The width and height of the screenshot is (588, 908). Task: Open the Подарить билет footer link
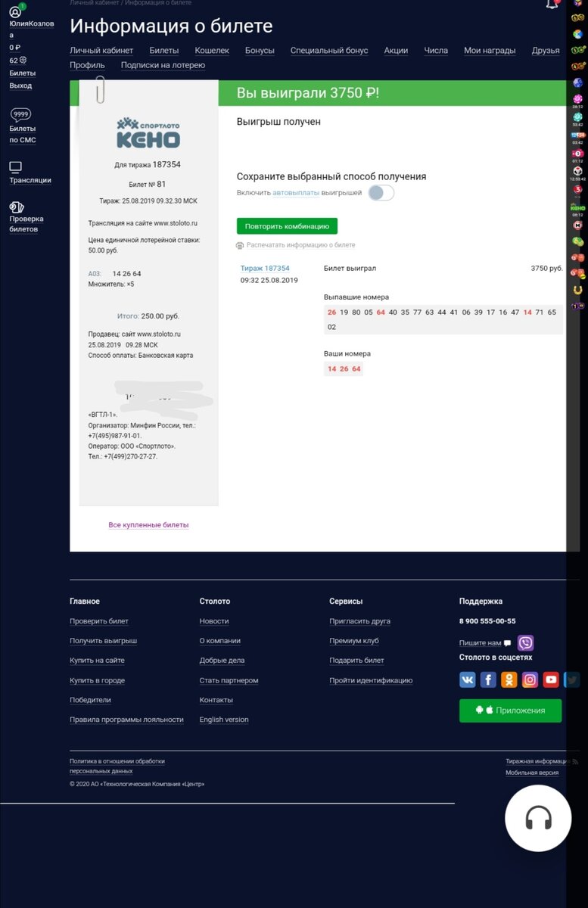point(357,661)
